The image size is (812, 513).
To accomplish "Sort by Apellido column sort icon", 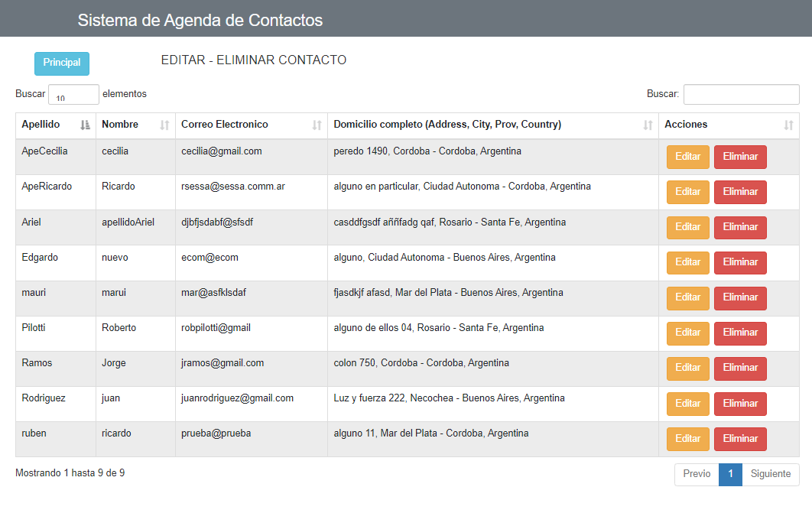I will [85, 125].
